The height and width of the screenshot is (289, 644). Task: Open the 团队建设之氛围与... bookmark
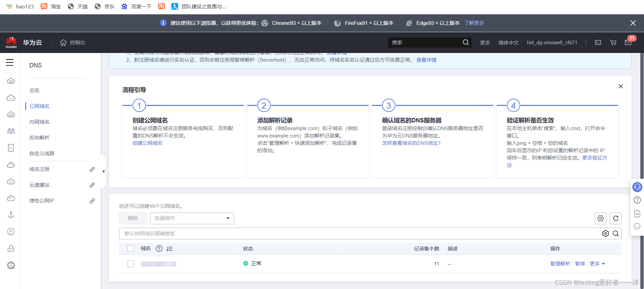pyautogui.click(x=199, y=6)
